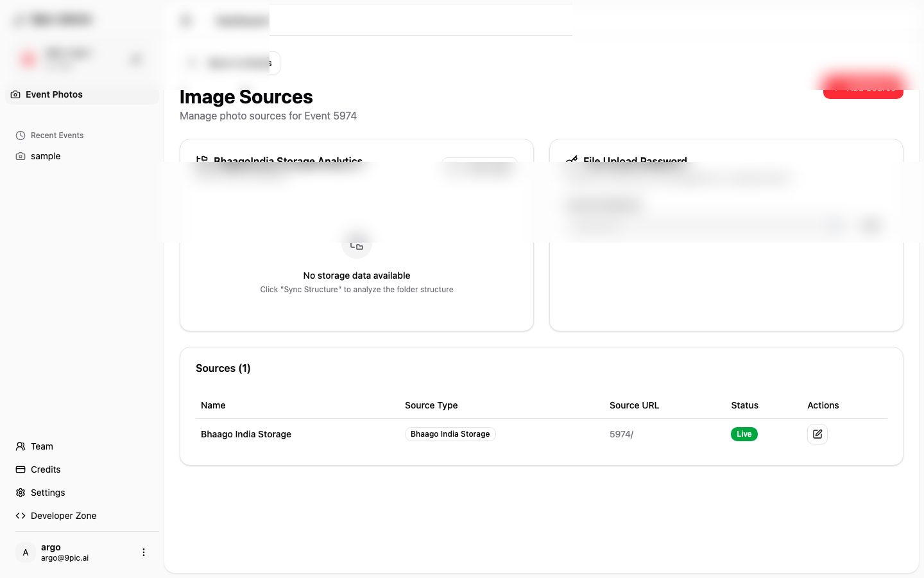Click the clock icon beside Recent Events
Viewport: 924px width, 578px height.
pos(21,136)
